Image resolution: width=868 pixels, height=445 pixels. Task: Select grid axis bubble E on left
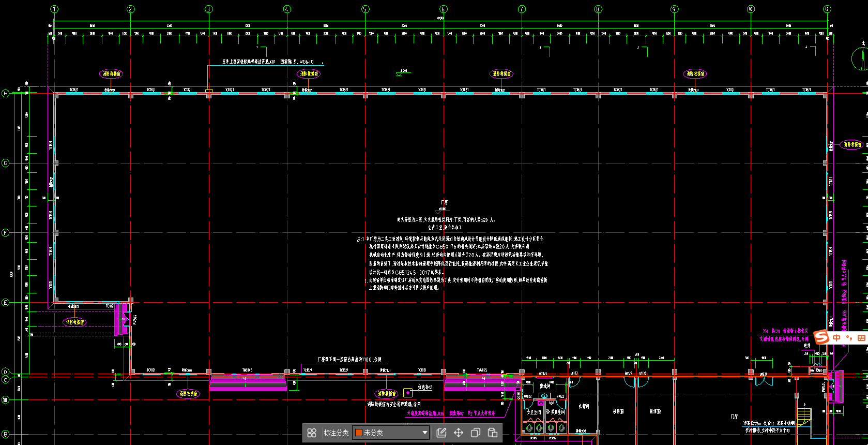point(6,303)
